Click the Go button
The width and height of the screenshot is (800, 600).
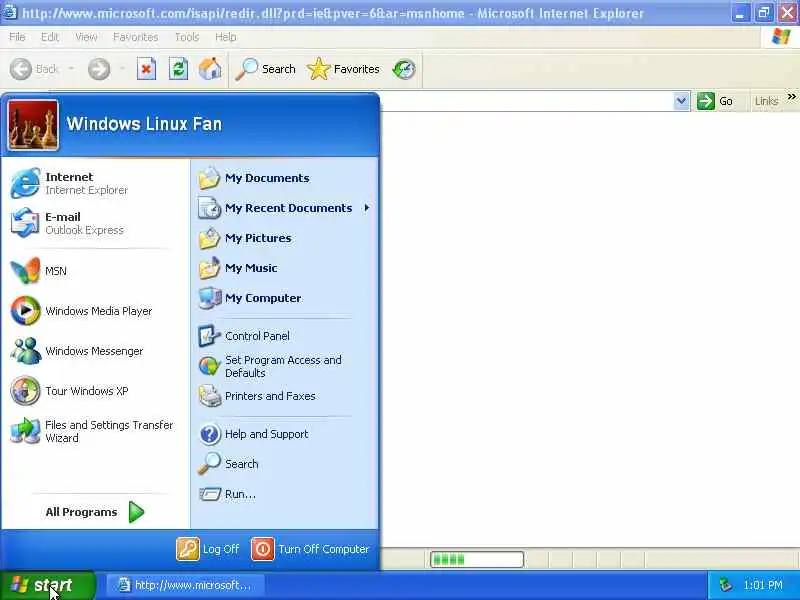(715, 101)
